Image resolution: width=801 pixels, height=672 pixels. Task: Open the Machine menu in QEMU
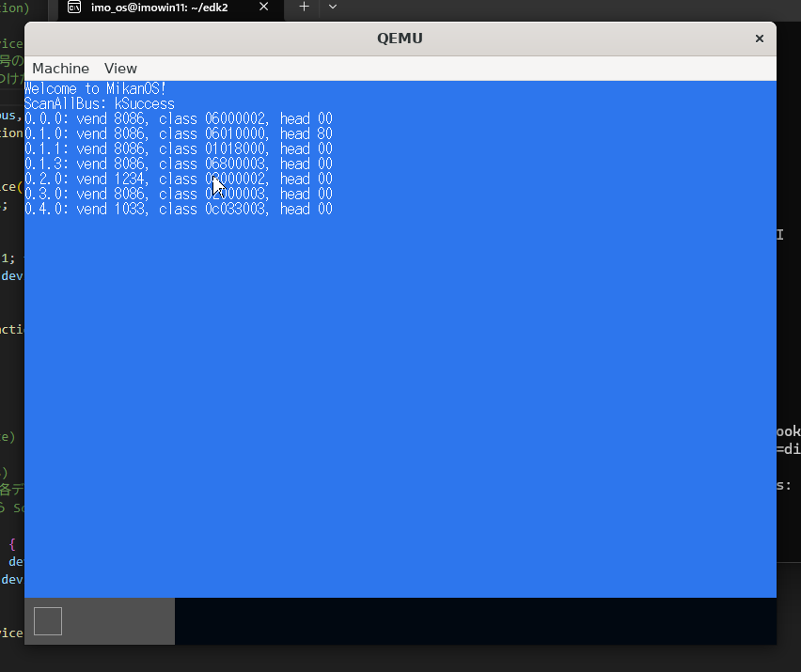click(60, 69)
